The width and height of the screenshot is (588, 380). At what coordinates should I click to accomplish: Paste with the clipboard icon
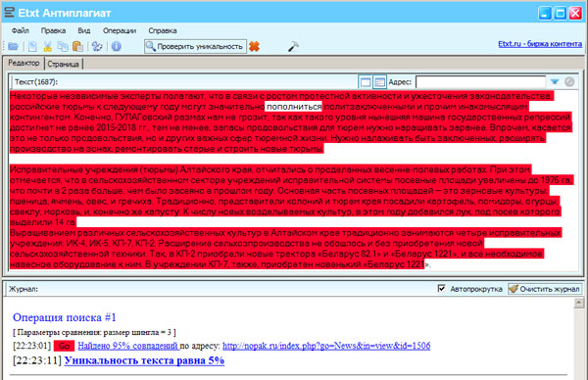[x=77, y=46]
